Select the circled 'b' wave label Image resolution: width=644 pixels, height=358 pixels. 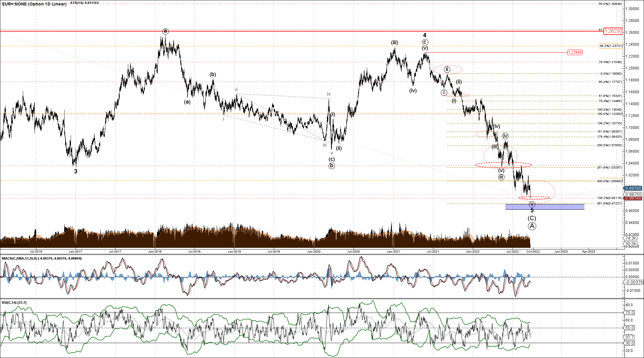coord(332,166)
